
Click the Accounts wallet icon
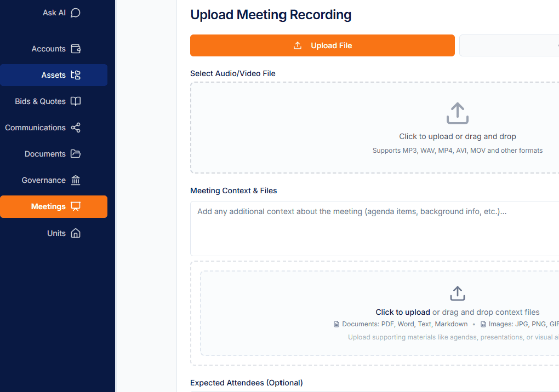point(76,49)
